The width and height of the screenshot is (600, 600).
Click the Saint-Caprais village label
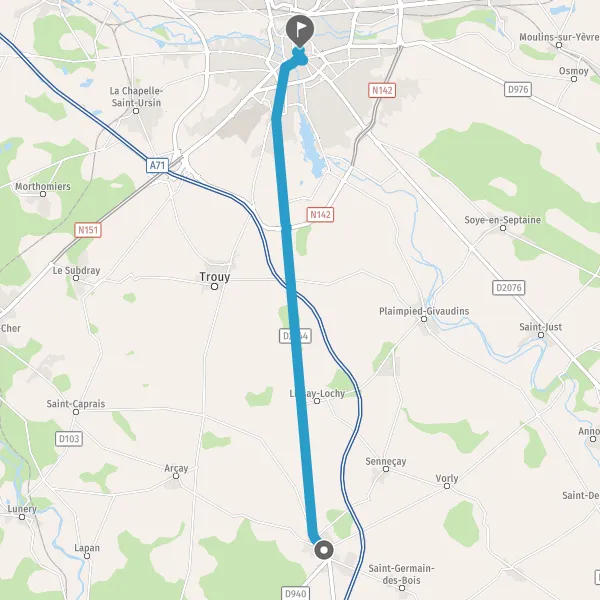click(76, 404)
